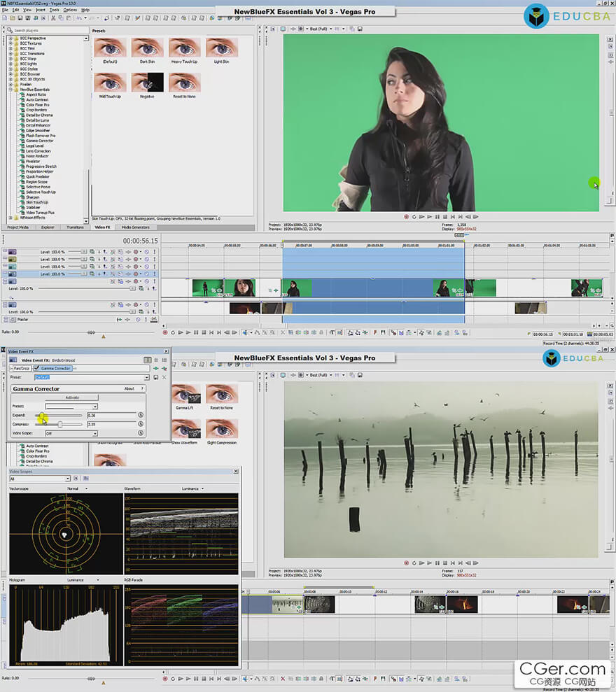The height and width of the screenshot is (692, 616).
Task: Open the Video Scopes All dropdown
Action: 68,479
